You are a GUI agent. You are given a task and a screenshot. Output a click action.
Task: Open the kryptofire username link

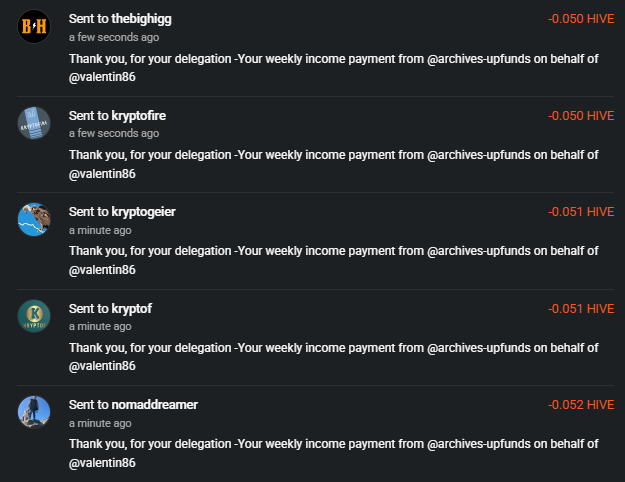pyautogui.click(x=139, y=116)
